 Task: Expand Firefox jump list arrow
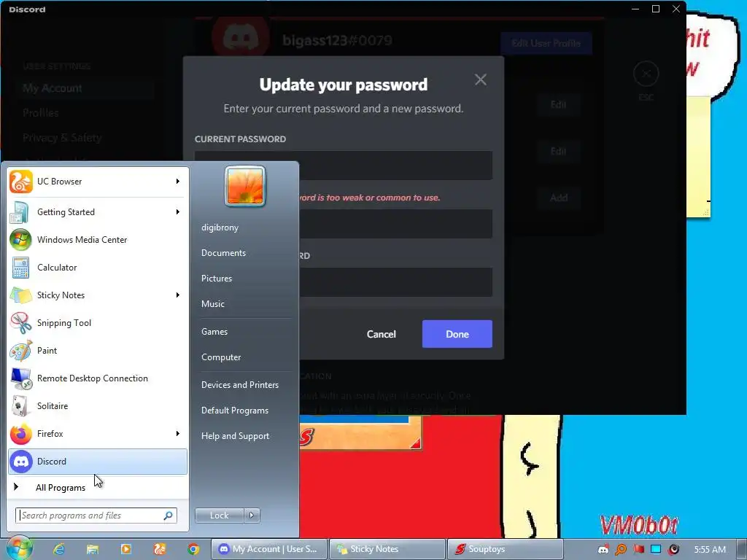(x=178, y=433)
